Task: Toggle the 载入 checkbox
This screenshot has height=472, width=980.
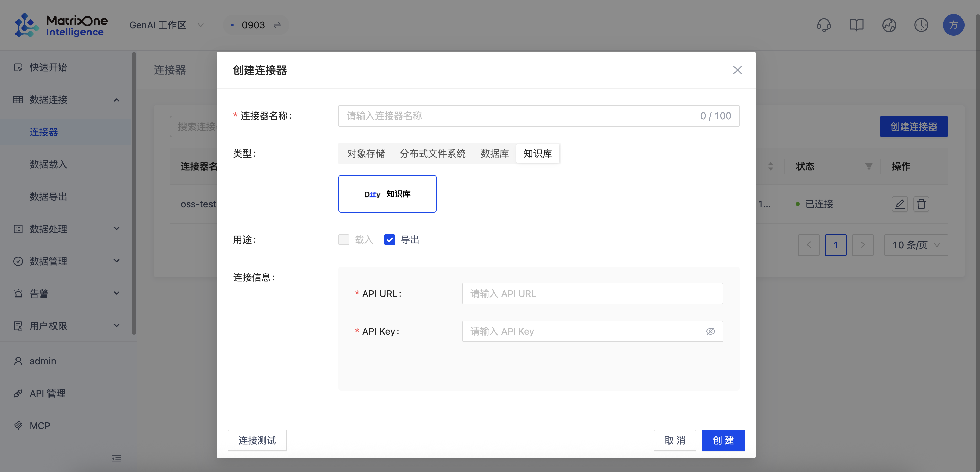Action: (344, 240)
